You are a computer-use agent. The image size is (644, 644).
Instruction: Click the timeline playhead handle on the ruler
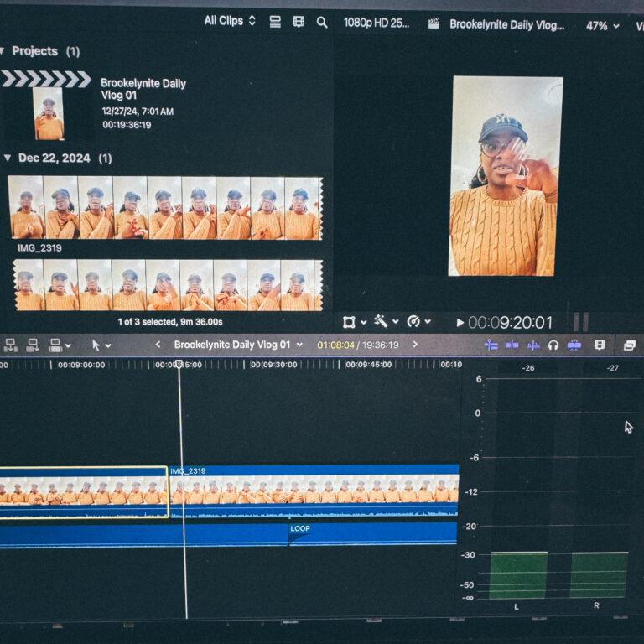(179, 363)
